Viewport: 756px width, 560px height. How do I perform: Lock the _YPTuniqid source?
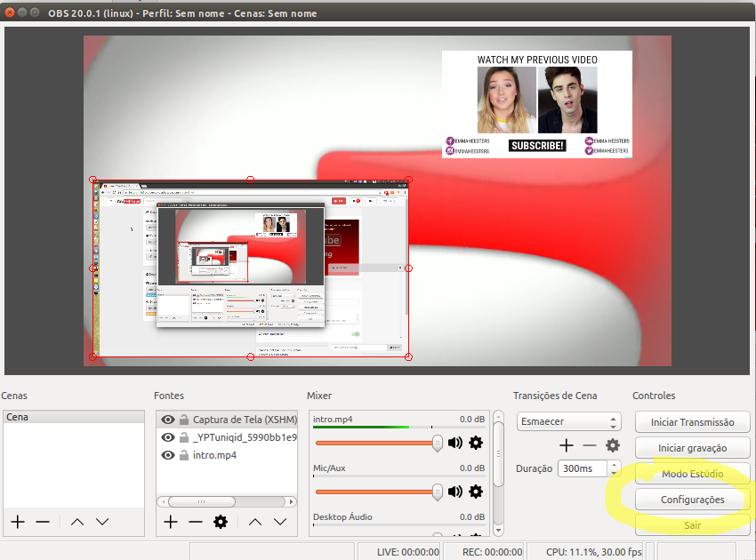click(x=184, y=437)
